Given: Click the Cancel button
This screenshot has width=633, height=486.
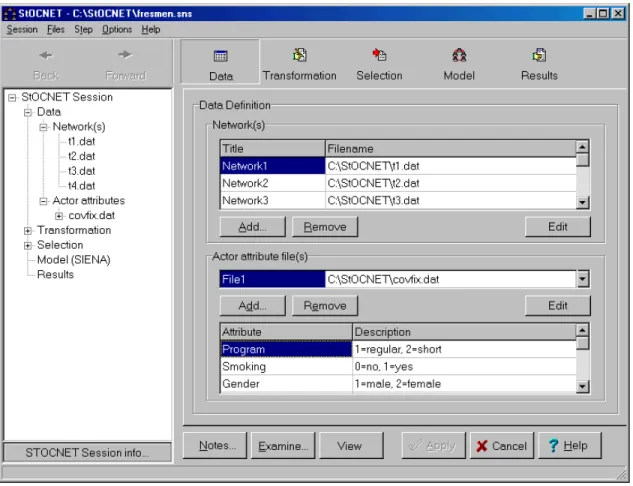Looking at the screenshot, I should 502,446.
